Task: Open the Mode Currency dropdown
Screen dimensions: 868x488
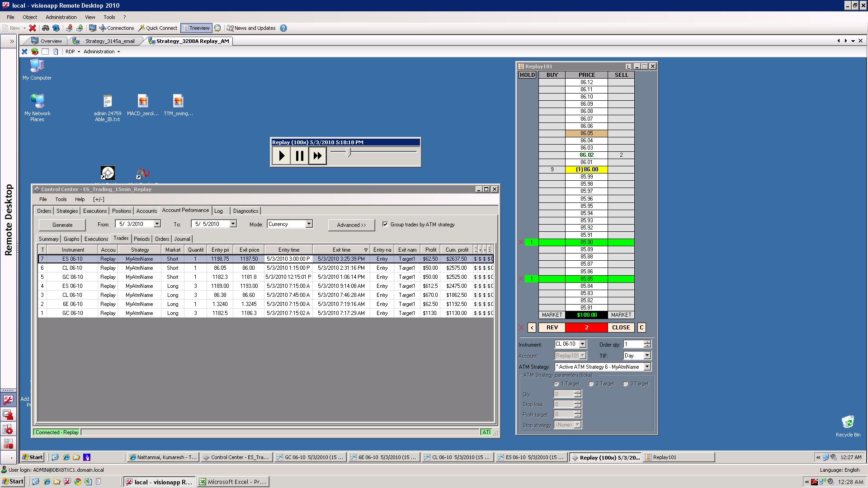Action: (x=309, y=224)
